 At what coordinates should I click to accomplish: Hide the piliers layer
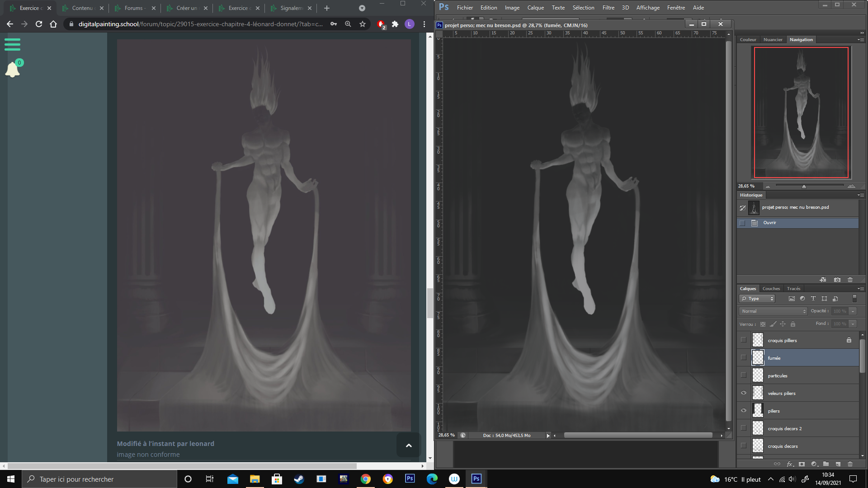(x=744, y=411)
